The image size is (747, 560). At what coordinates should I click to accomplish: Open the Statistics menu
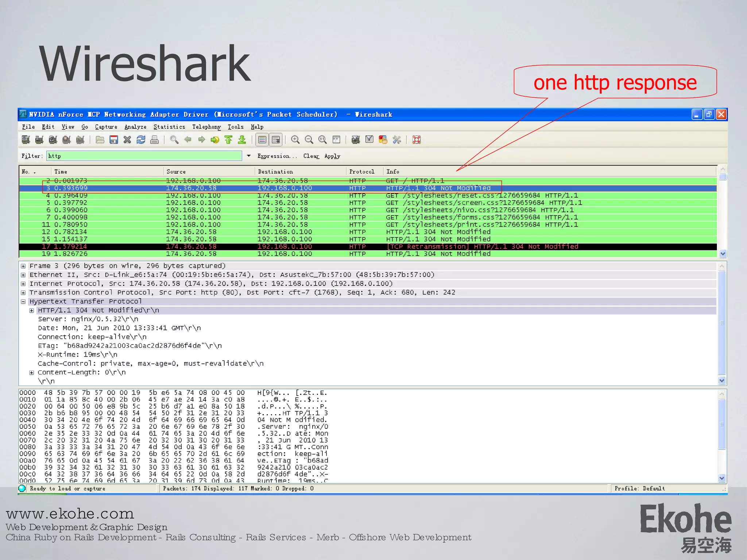(169, 127)
